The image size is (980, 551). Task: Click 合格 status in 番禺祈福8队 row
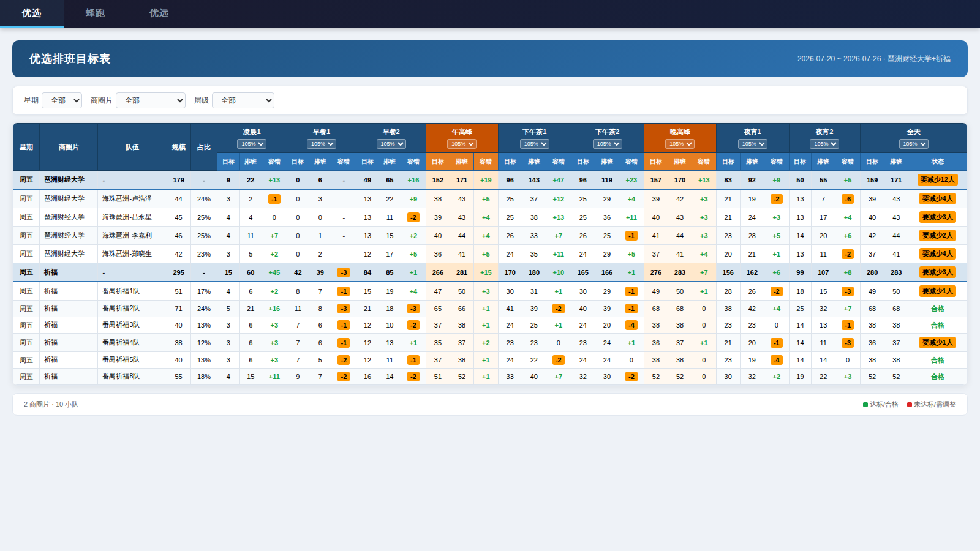click(938, 377)
